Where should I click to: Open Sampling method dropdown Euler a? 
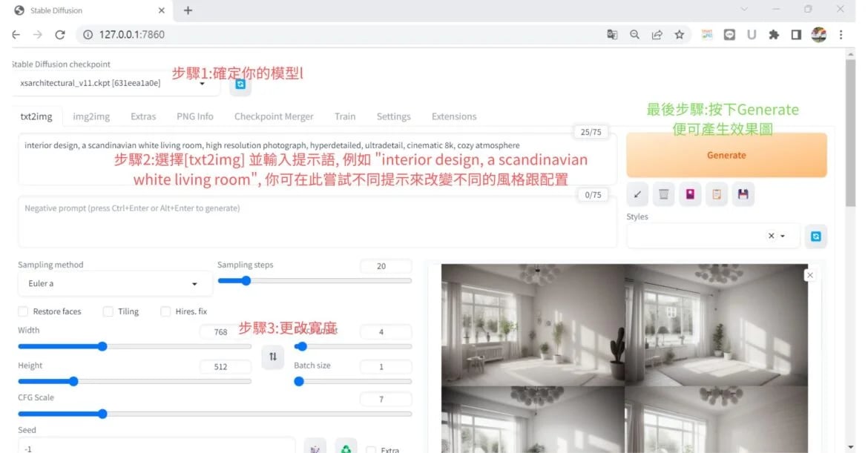[114, 283]
